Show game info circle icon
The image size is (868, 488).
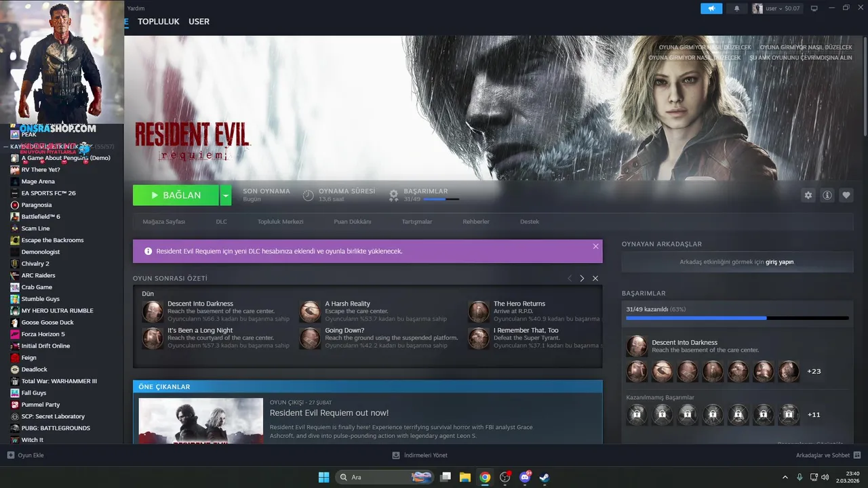tap(827, 195)
